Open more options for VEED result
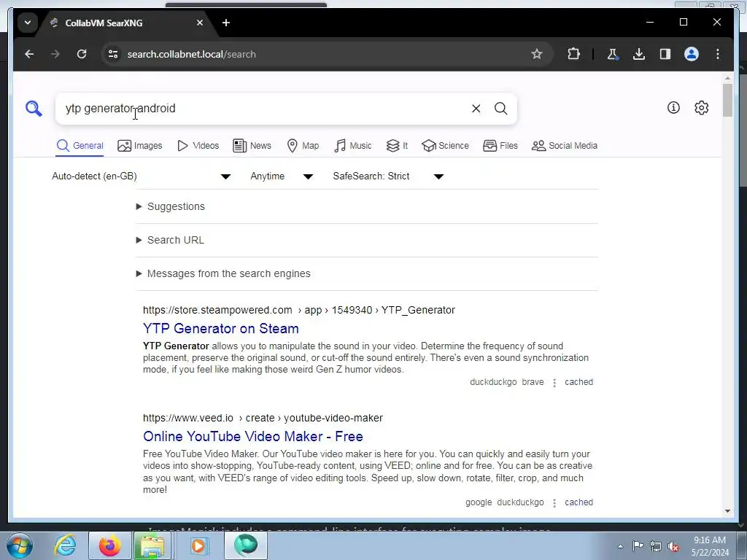 coord(554,503)
